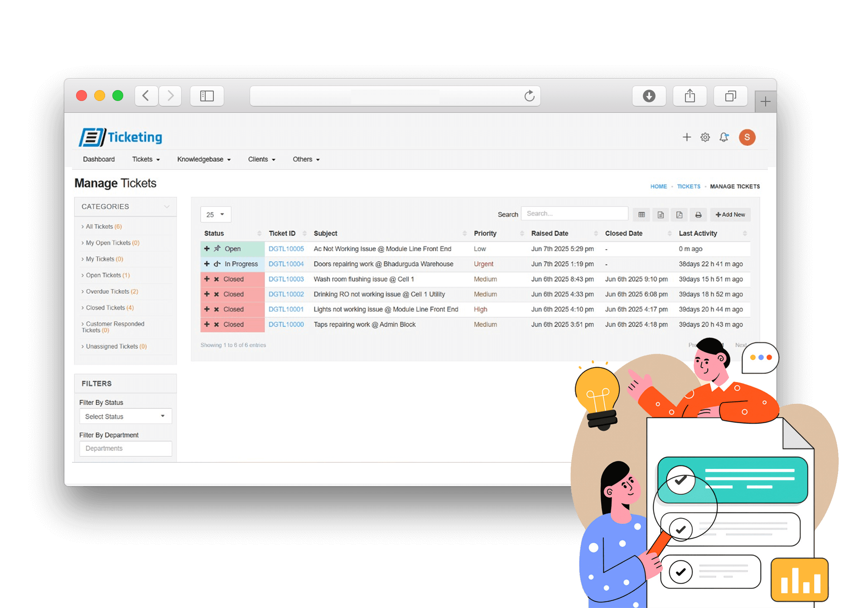Click the plus icon in the header
The image size is (868, 608).
687,137
